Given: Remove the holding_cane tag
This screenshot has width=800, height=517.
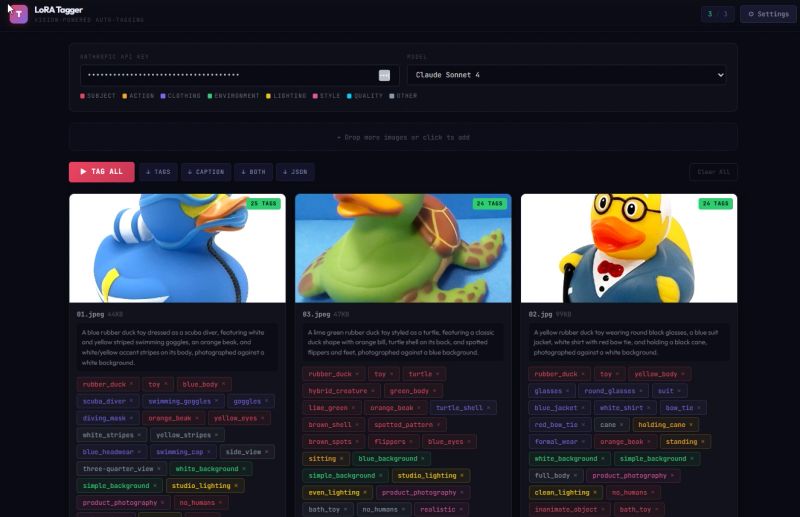Looking at the screenshot, I should point(691,425).
